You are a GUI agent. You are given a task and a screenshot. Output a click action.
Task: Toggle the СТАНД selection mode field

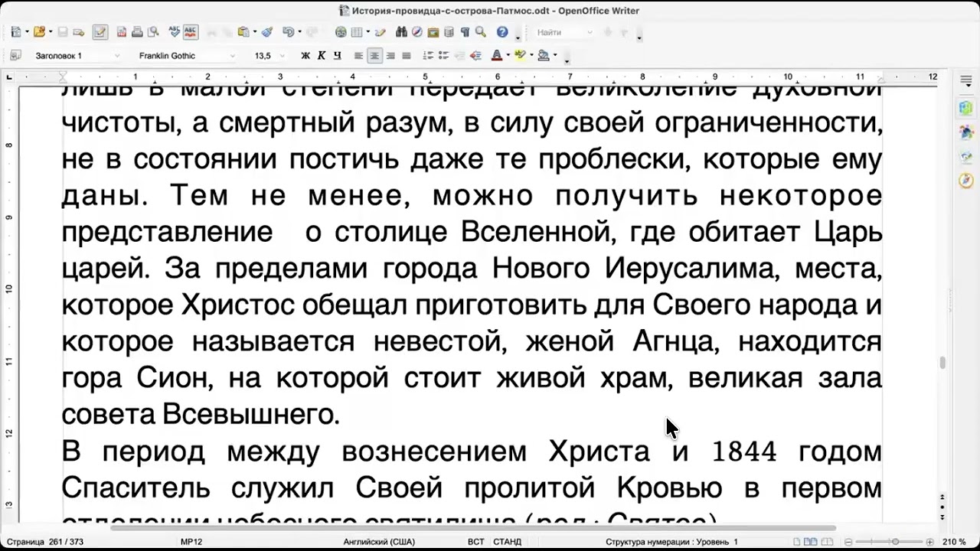pos(507,542)
